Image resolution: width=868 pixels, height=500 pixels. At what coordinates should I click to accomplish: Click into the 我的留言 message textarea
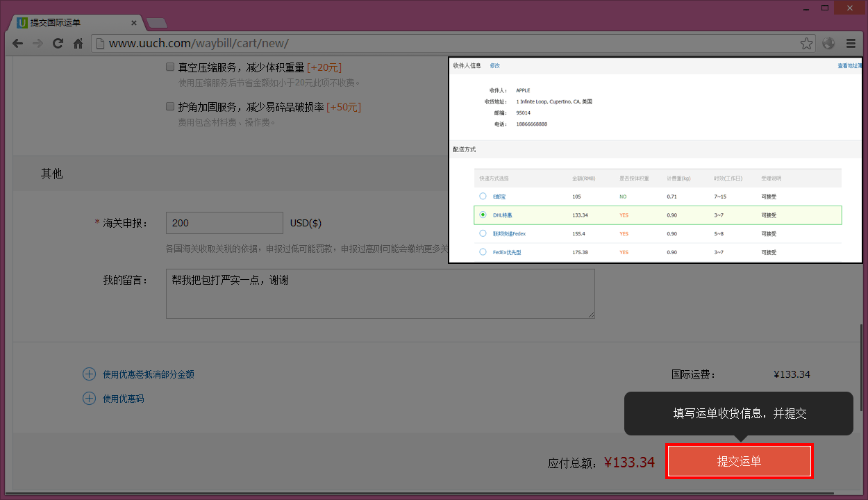pyautogui.click(x=381, y=294)
